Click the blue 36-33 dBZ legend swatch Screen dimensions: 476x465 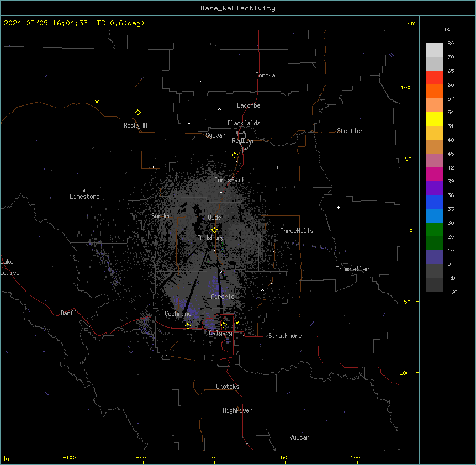click(434, 202)
